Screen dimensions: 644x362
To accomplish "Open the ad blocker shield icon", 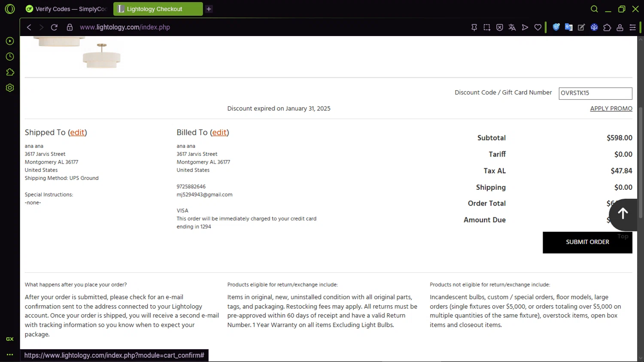I will click(500, 27).
